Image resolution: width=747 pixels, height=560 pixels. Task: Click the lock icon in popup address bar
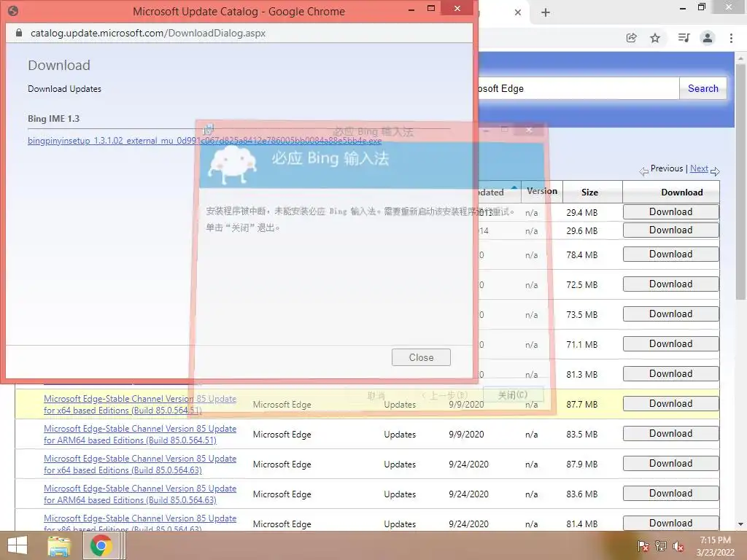19,33
